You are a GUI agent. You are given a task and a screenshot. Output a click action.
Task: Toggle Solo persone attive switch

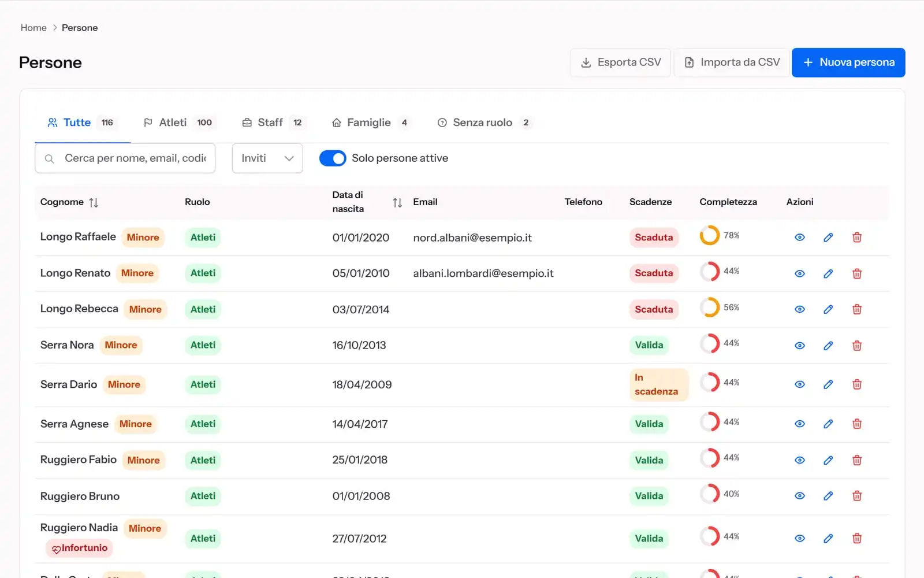333,158
